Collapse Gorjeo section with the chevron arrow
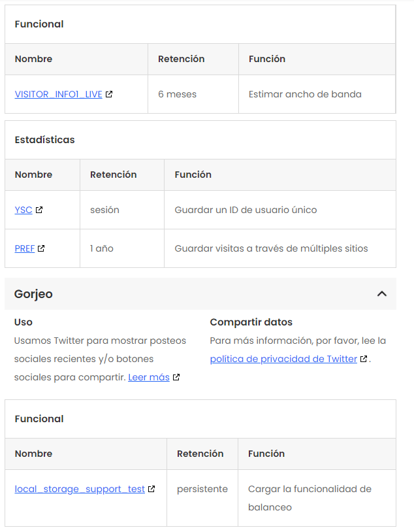This screenshot has width=414, height=532. [382, 294]
